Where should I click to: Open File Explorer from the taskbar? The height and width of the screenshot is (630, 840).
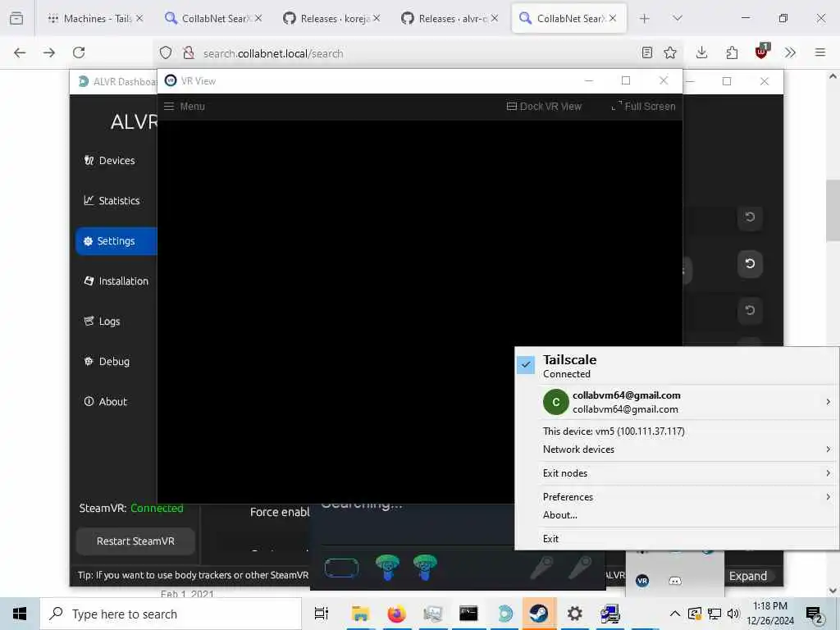coord(361,614)
